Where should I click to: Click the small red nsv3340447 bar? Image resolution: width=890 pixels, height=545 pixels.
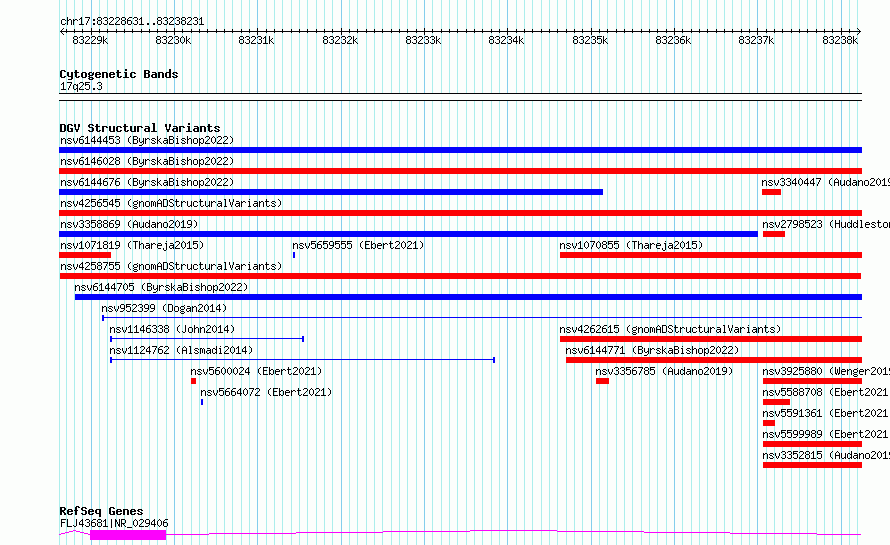pyautogui.click(x=771, y=192)
